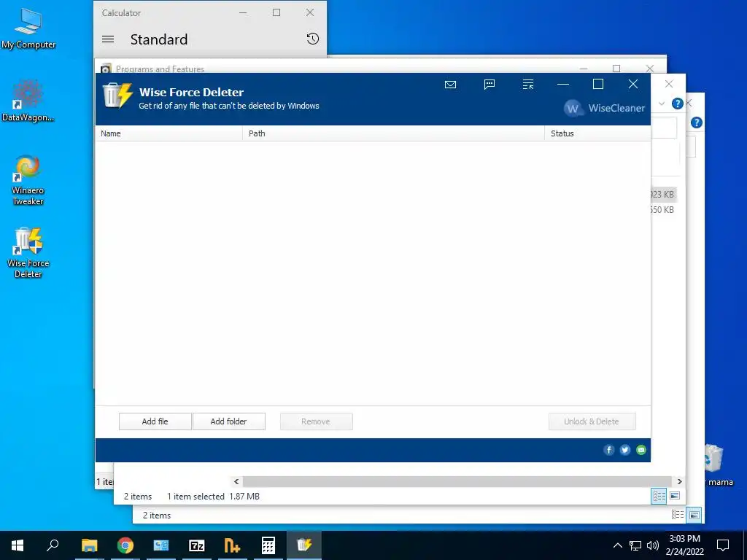
Task: Click the "Standard" mode label in Calculator
Action: tap(159, 39)
